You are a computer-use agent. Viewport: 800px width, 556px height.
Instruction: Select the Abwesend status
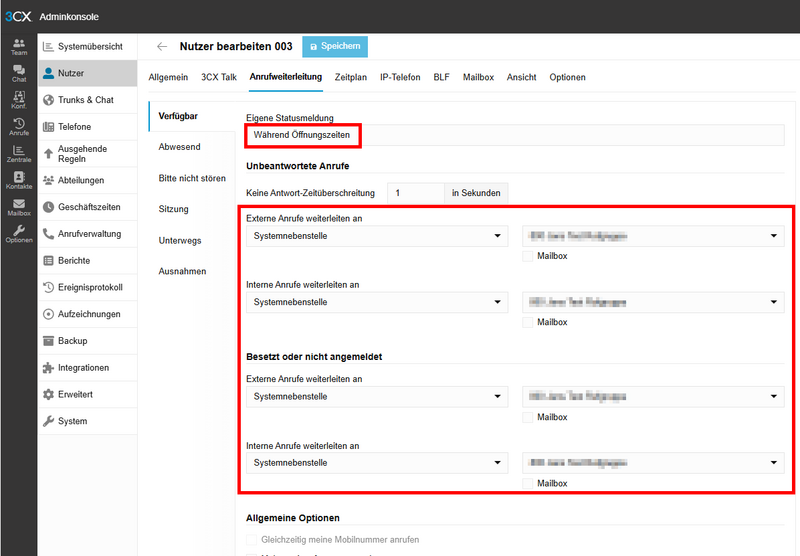(x=180, y=147)
